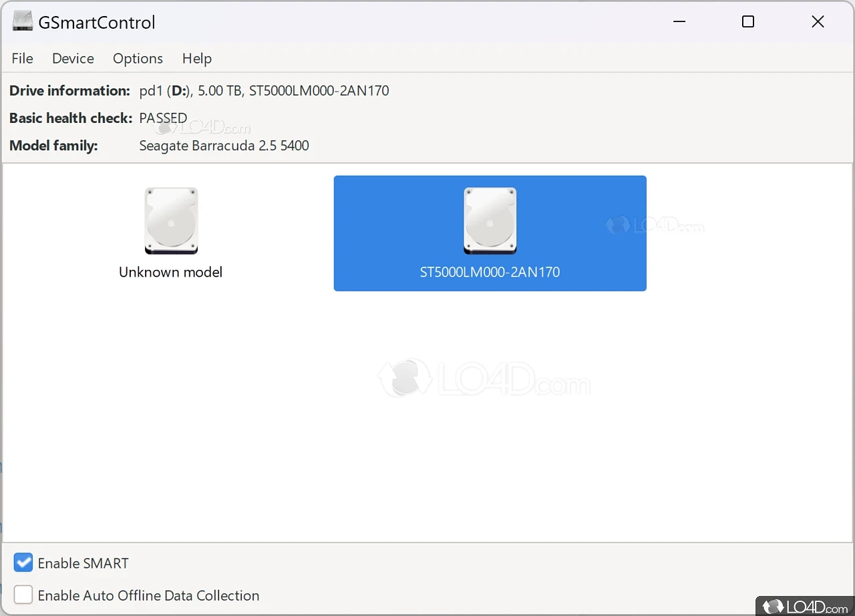The height and width of the screenshot is (616, 855).
Task: Click the PASSED health check status
Action: [162, 118]
